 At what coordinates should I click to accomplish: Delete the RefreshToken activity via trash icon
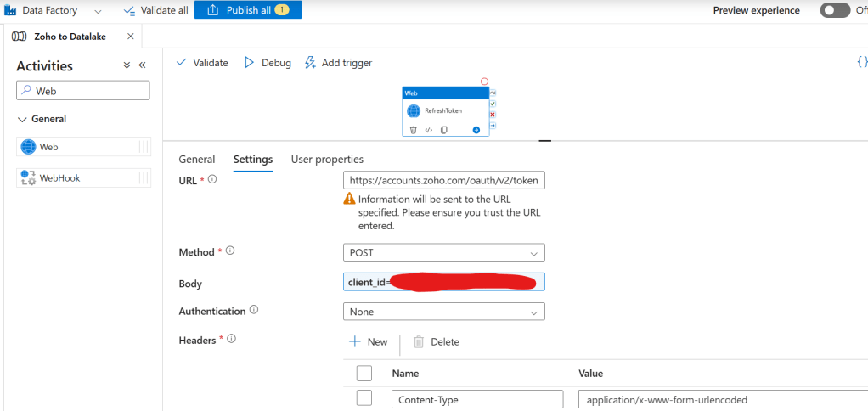[414, 130]
